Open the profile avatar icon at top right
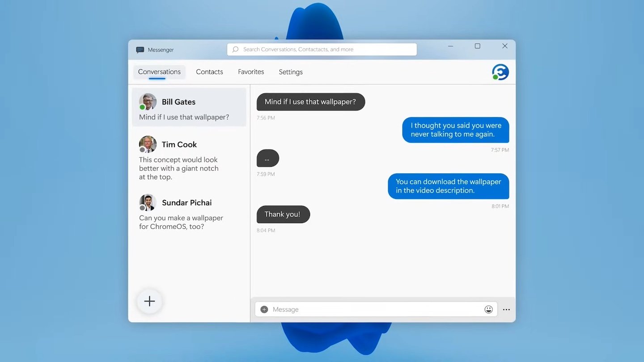The width and height of the screenshot is (644, 362). (500, 72)
